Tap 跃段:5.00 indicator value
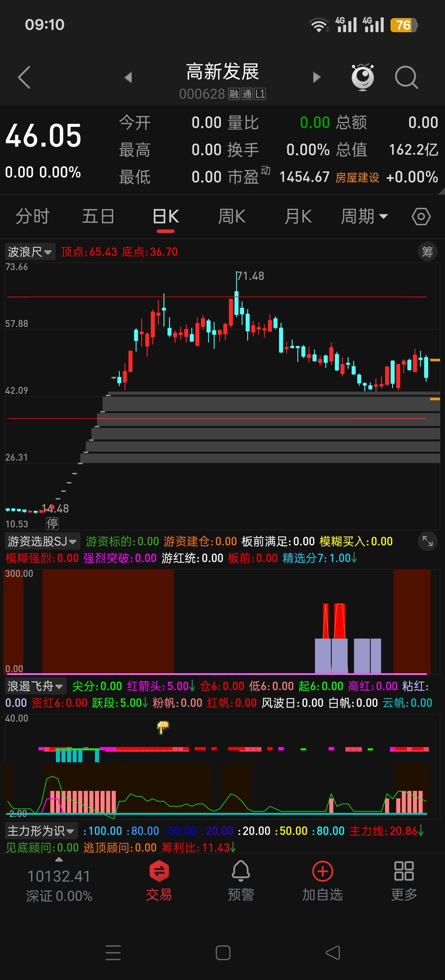 [x=120, y=703]
